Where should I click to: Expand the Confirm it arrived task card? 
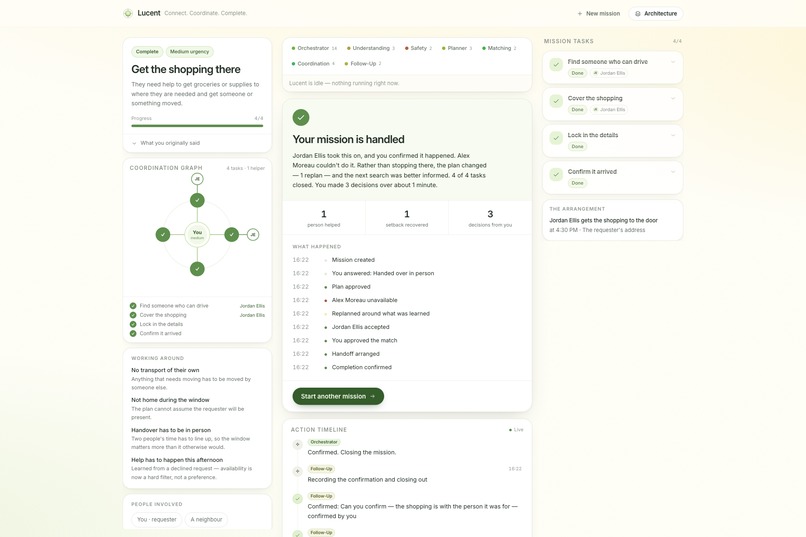point(673,172)
